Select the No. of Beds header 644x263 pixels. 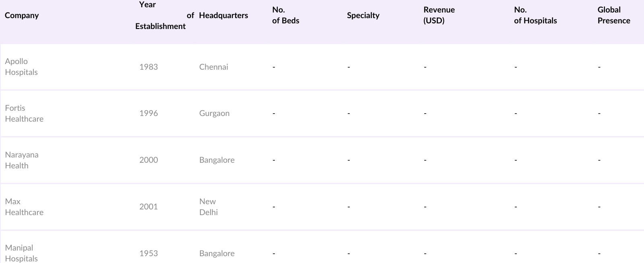pyautogui.click(x=285, y=15)
